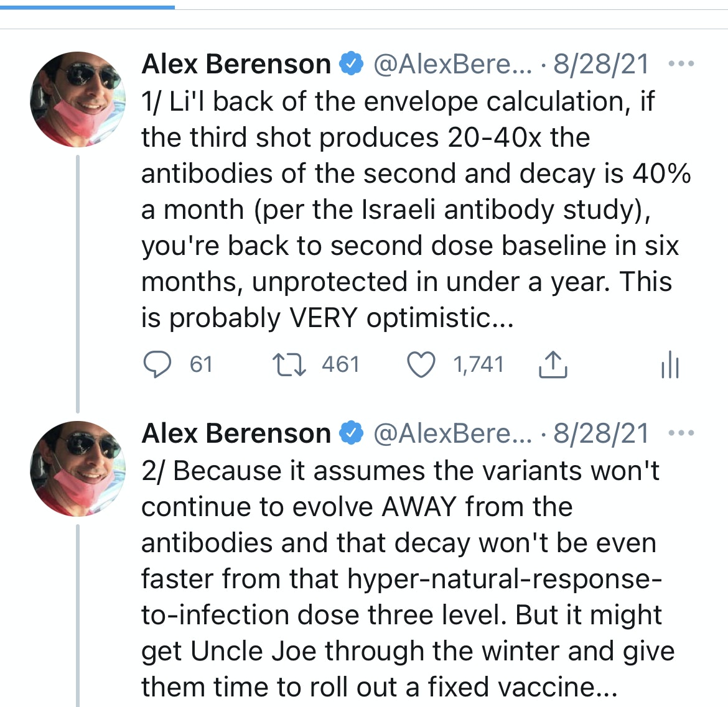Open three-dot menu on first tweet
This screenshot has height=707, width=728.
coord(681,64)
